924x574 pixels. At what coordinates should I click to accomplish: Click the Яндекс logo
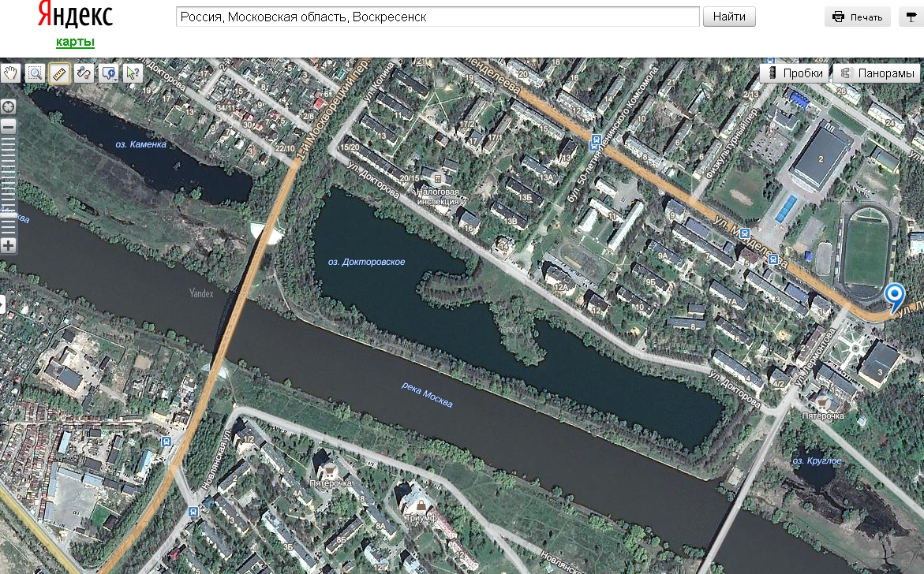click(x=75, y=15)
